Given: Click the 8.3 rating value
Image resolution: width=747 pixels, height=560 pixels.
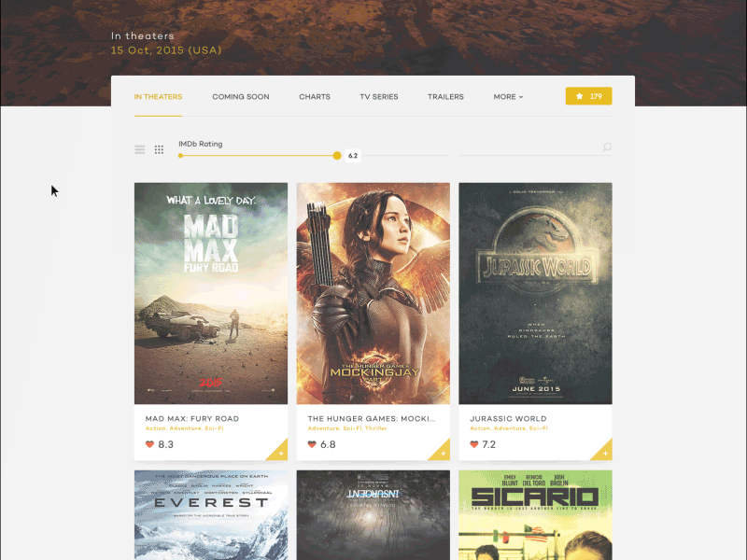Looking at the screenshot, I should (166, 444).
